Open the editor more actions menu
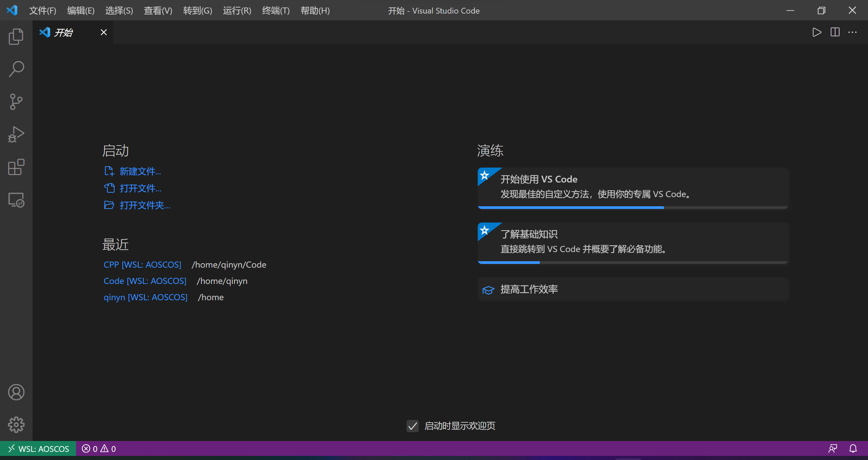Image resolution: width=868 pixels, height=460 pixels. click(x=852, y=32)
